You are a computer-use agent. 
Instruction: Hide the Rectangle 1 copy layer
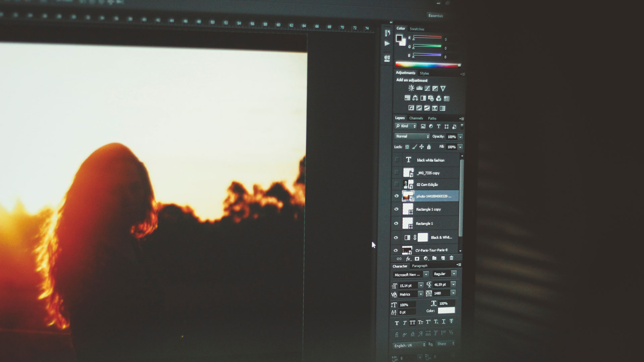point(397,209)
